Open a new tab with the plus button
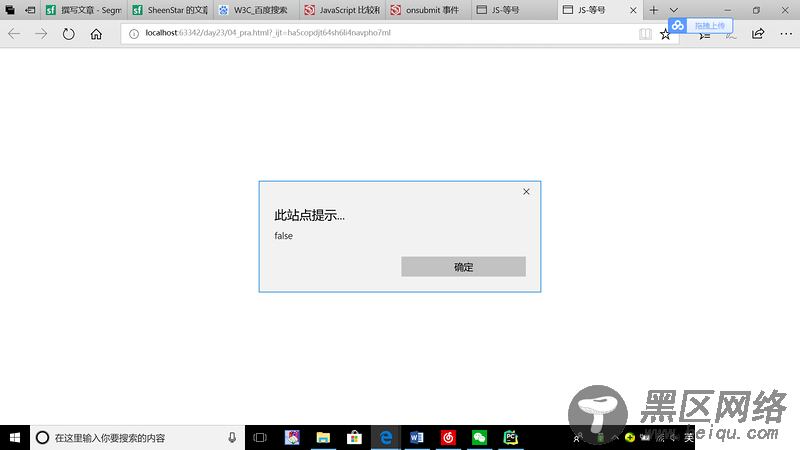800x450 pixels. pos(654,10)
